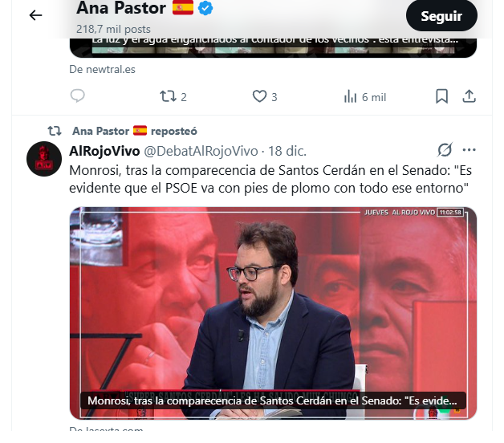The width and height of the screenshot is (504, 443).
Task: Repost the newtral.es post with 2 reposts
Action: click(x=173, y=96)
